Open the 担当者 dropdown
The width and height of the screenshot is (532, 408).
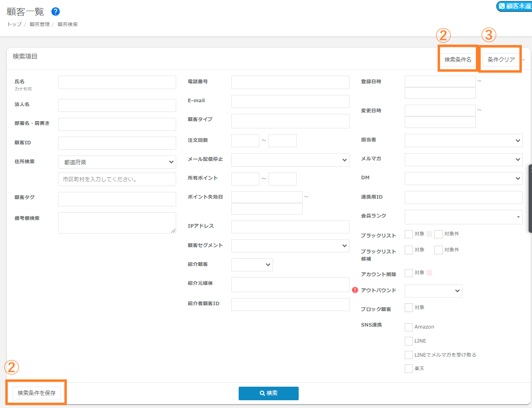click(463, 141)
